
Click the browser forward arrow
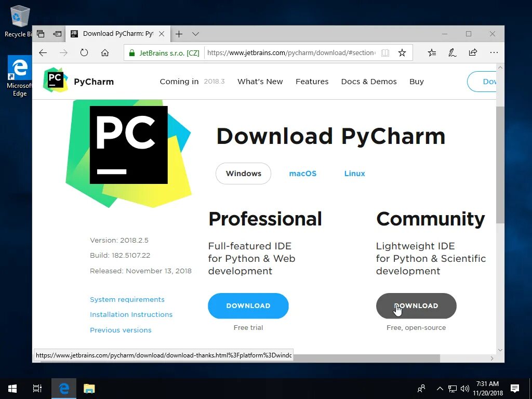63,52
